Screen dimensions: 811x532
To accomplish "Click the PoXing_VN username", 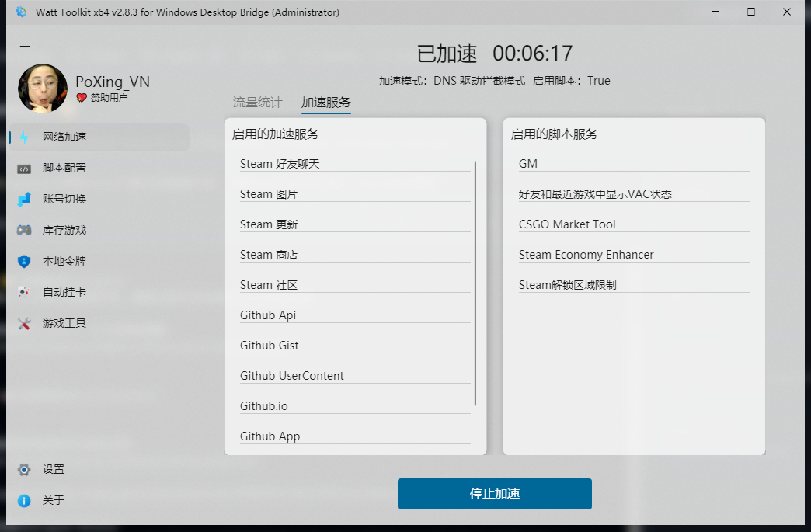I will point(113,82).
